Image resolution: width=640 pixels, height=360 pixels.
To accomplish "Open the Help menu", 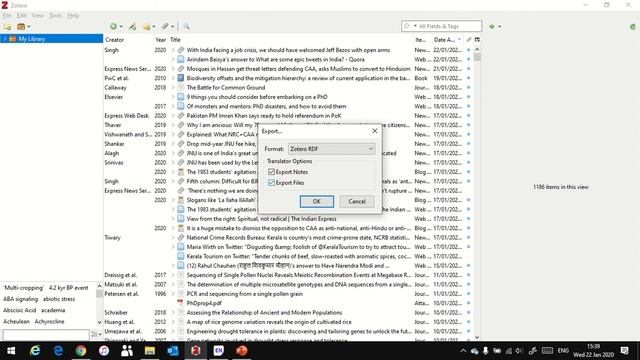I will (x=73, y=16).
